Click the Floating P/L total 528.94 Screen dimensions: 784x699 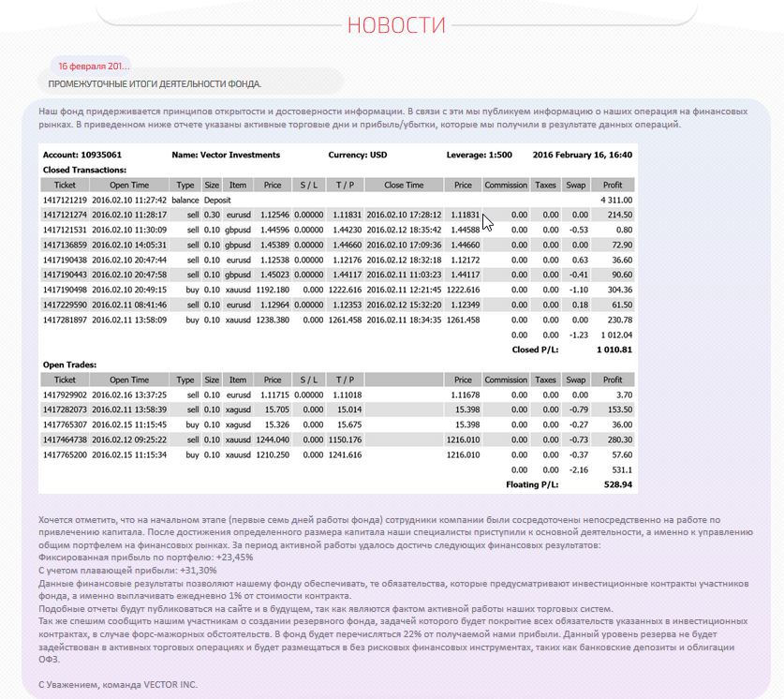click(x=615, y=484)
